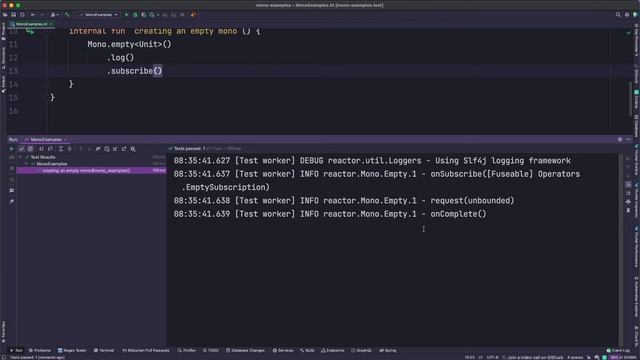Image resolution: width=640 pixels, height=360 pixels.
Task: Sort tests alphabetically in the Run toolbar
Action: click(41, 149)
